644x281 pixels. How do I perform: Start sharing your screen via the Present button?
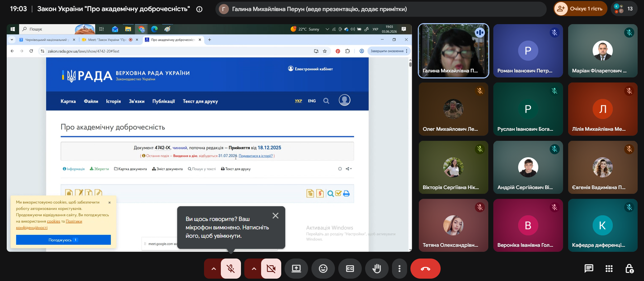click(296, 269)
